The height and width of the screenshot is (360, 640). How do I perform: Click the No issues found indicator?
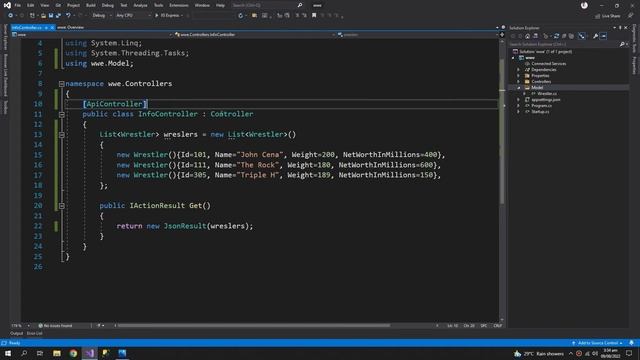click(56, 326)
